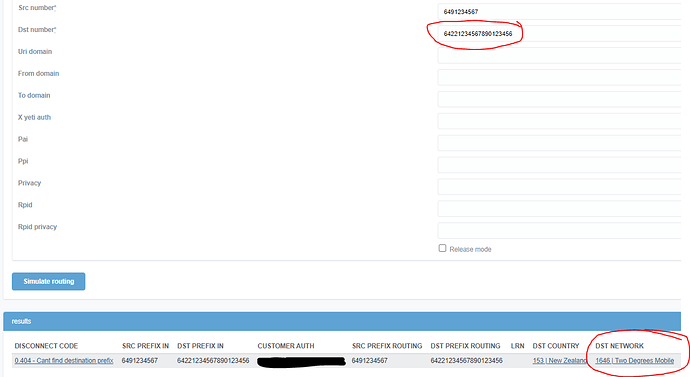Click the Rpid privacy field
Screen dimensions: 690x377
coord(559,231)
